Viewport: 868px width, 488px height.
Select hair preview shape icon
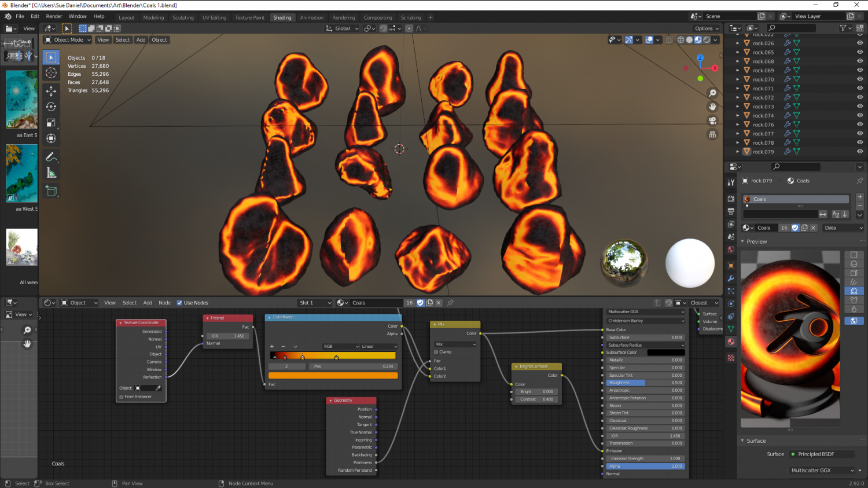854,282
